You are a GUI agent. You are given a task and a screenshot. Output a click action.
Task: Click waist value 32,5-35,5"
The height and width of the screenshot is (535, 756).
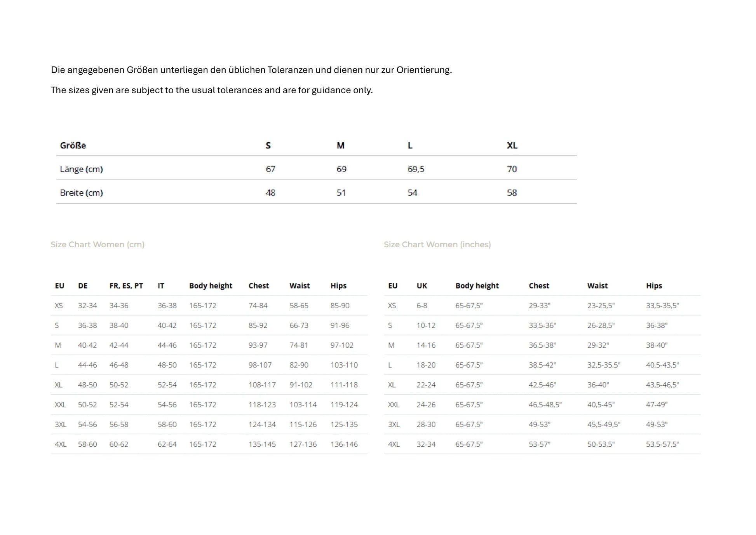click(x=603, y=365)
